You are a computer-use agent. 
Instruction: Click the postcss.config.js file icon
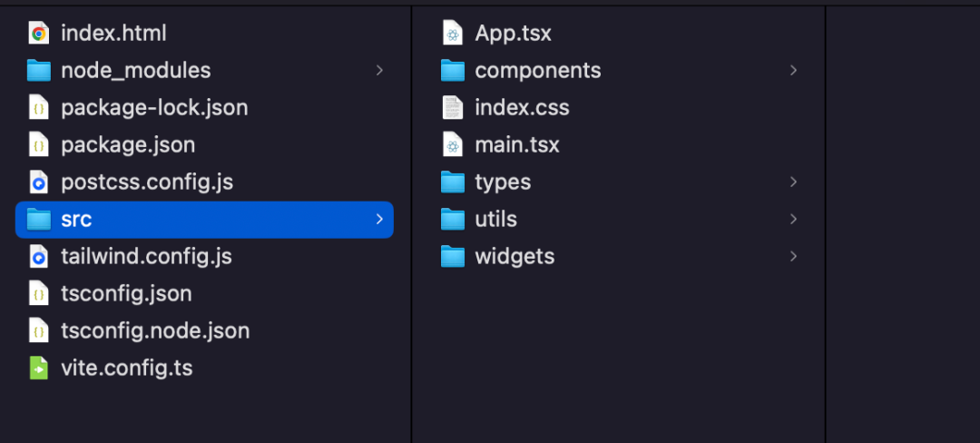[39, 182]
